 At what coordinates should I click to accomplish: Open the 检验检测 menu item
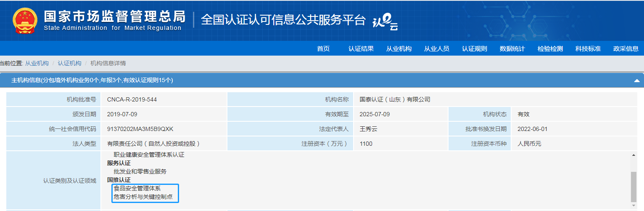coord(550,49)
